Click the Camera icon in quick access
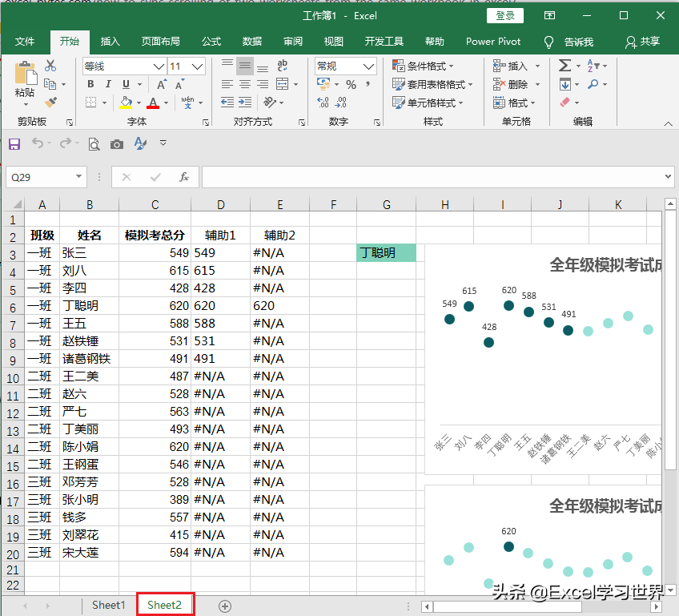 coord(116,144)
